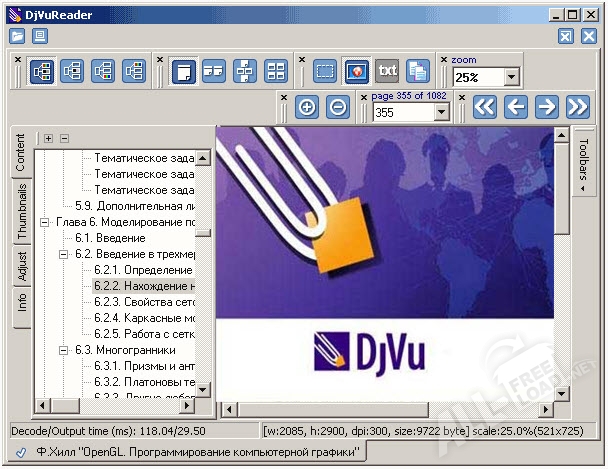The image size is (608, 469).
Task: Click the zoom out minus button
Action: tap(338, 107)
